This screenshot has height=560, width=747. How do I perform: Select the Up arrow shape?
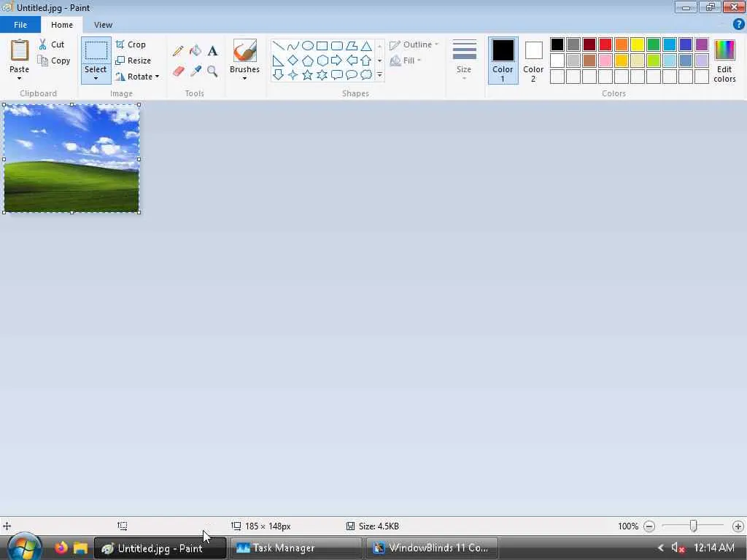pos(366,61)
